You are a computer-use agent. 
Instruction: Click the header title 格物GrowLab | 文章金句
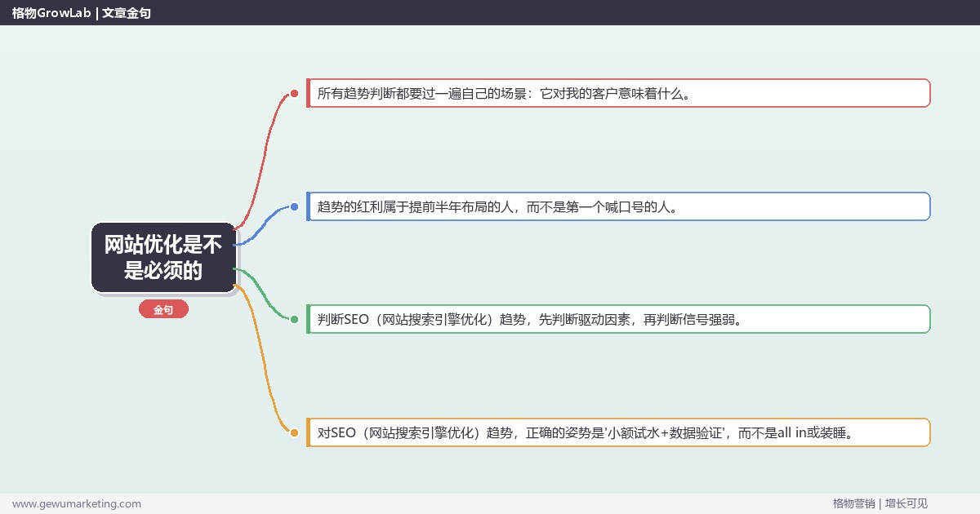(82, 13)
